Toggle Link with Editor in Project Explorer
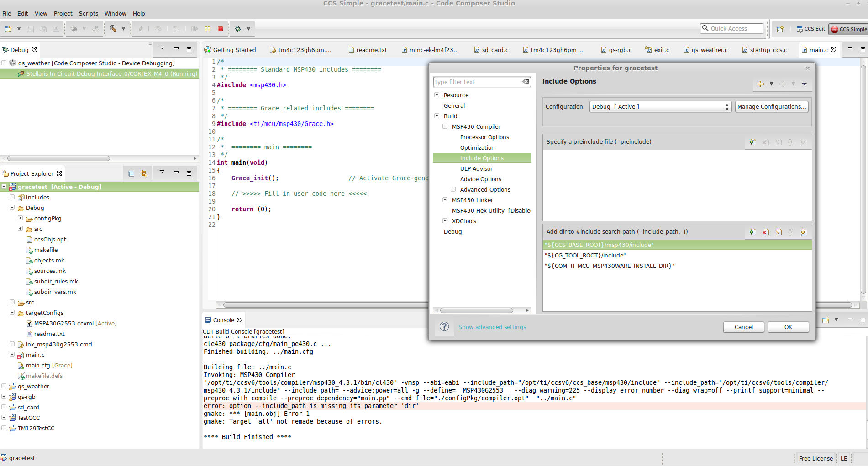 [144, 173]
